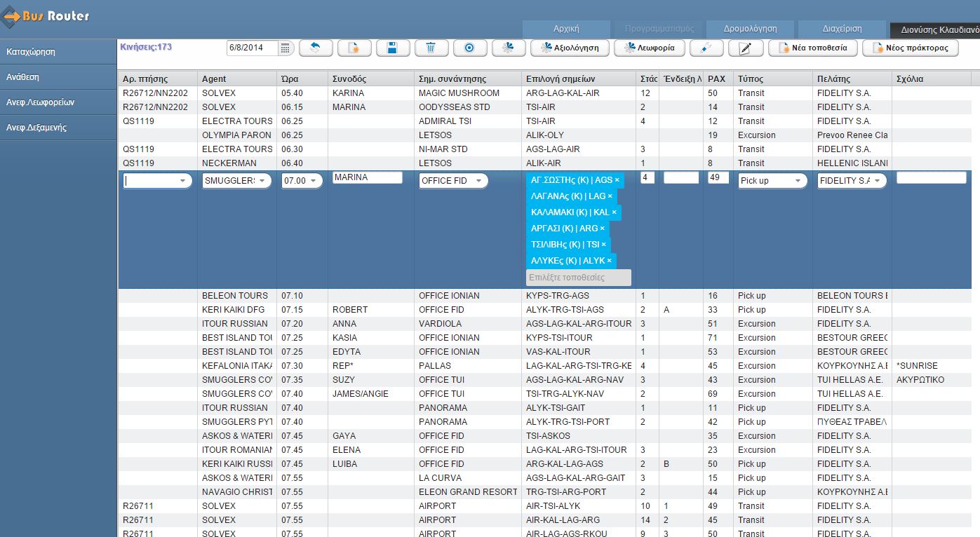Click the MARINA escort input field
The image size is (980, 537).
click(368, 178)
